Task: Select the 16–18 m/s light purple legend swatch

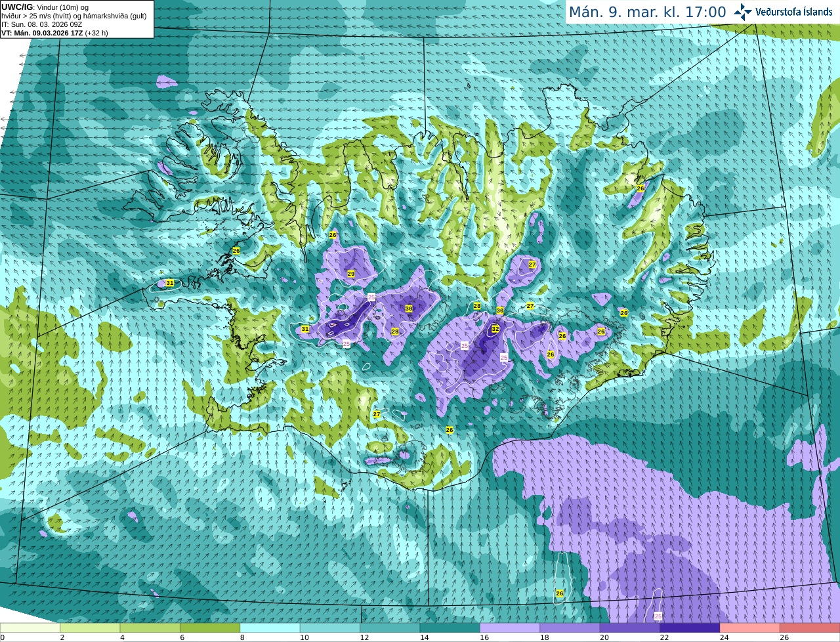Action: pos(510,628)
